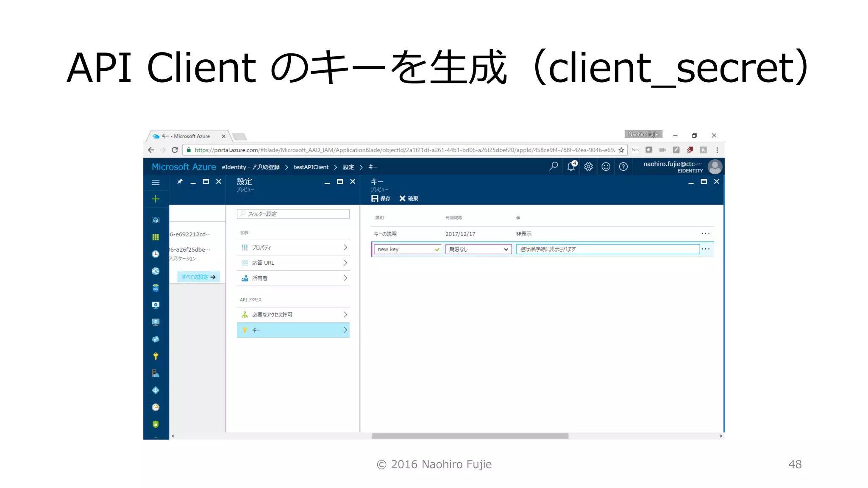Open portal settings gear
This screenshot has width=868, height=488.
click(x=588, y=166)
